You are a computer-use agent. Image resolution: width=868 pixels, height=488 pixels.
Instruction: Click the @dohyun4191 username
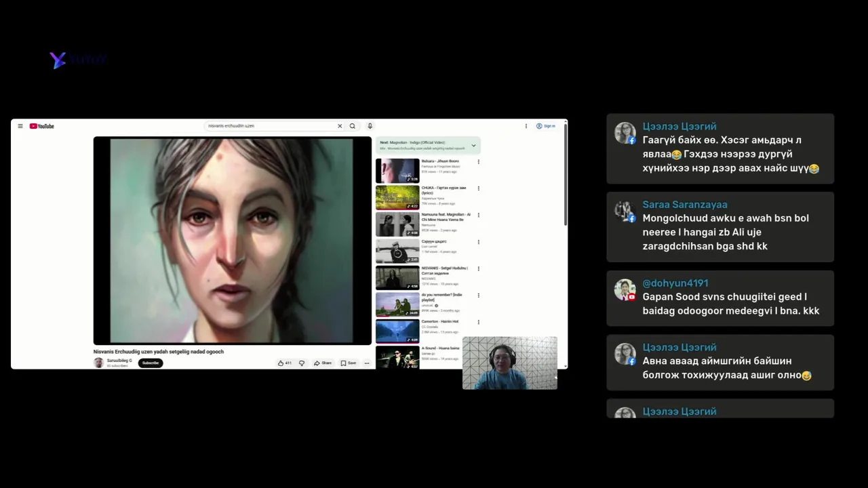(x=675, y=283)
